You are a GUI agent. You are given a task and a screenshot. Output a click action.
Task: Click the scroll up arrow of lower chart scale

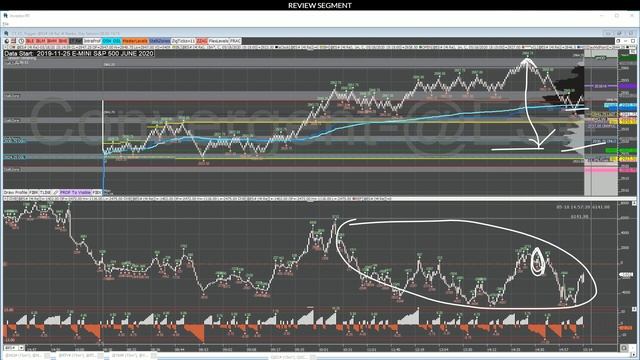click(x=634, y=203)
